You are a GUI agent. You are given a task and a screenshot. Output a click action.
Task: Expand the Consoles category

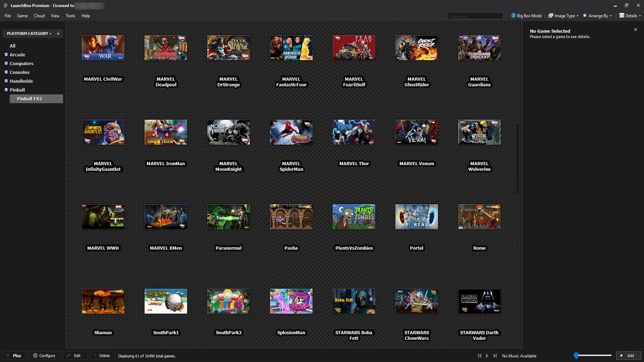(6, 72)
